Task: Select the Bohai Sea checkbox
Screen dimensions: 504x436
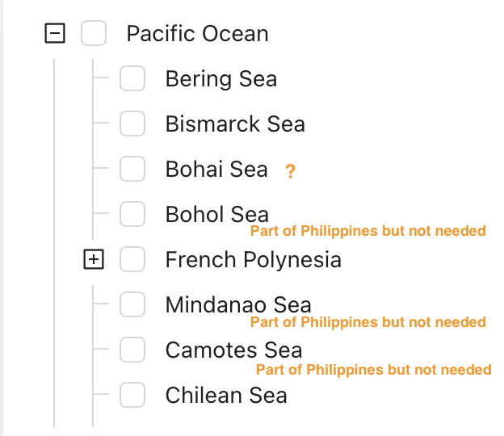Action: [132, 170]
